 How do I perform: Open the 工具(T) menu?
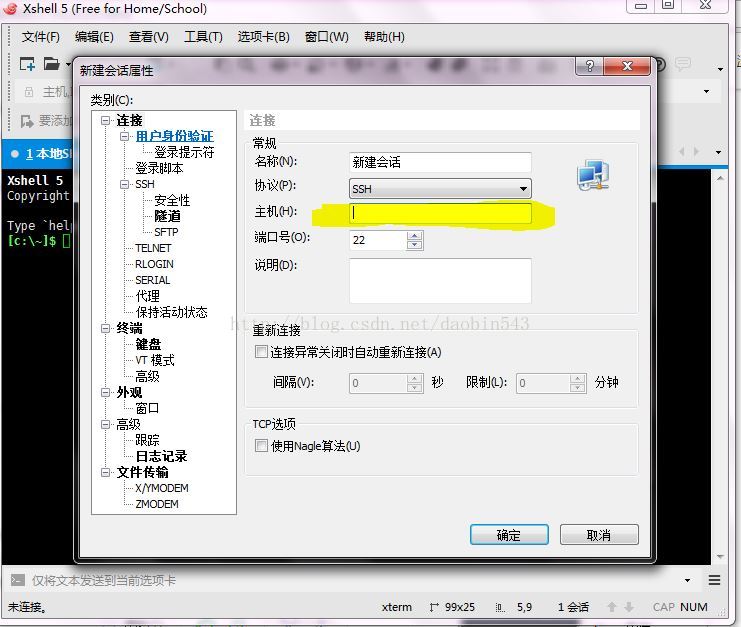(203, 37)
